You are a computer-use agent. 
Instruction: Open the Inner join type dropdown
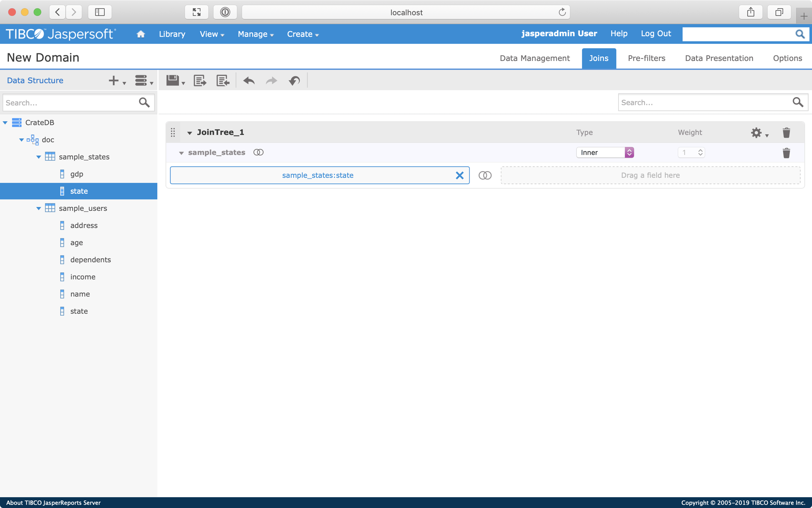605,152
